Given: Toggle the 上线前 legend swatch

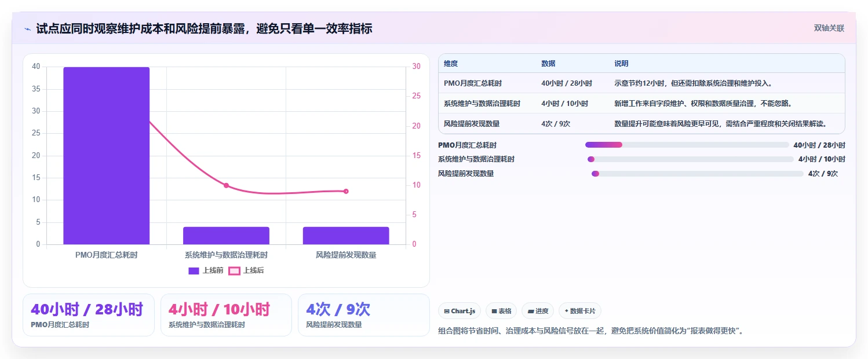Looking at the screenshot, I should (194, 270).
